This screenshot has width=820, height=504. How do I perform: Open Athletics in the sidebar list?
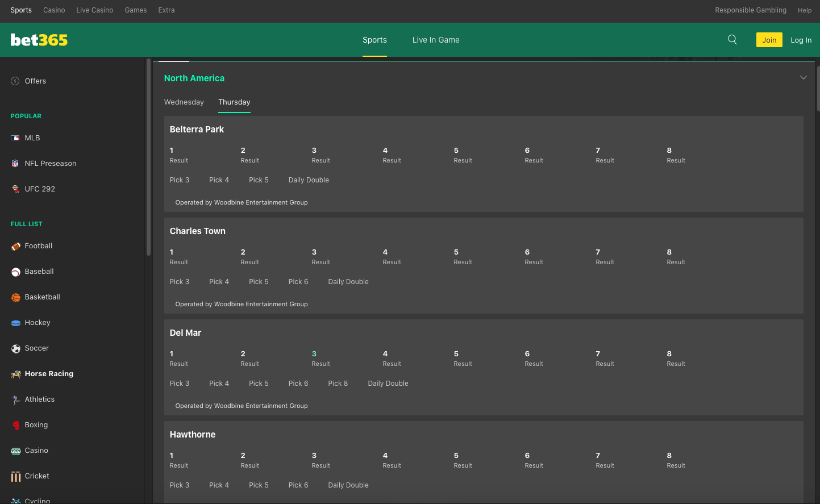[40, 399]
